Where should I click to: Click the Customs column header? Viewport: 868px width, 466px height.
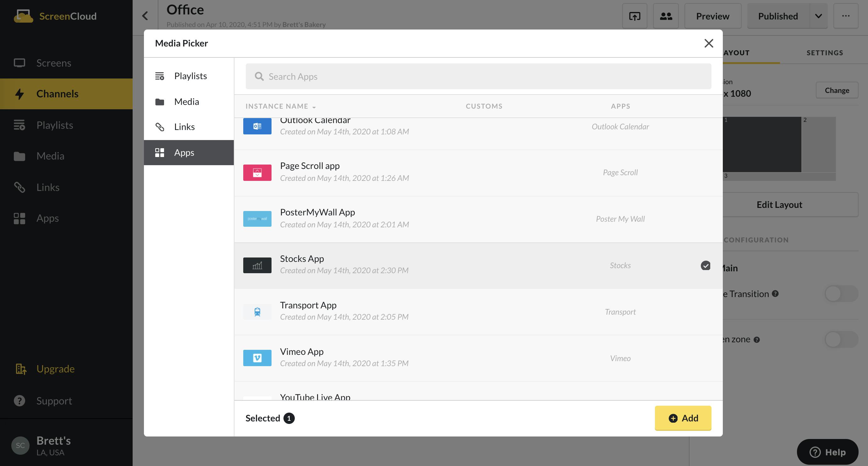pyautogui.click(x=484, y=106)
